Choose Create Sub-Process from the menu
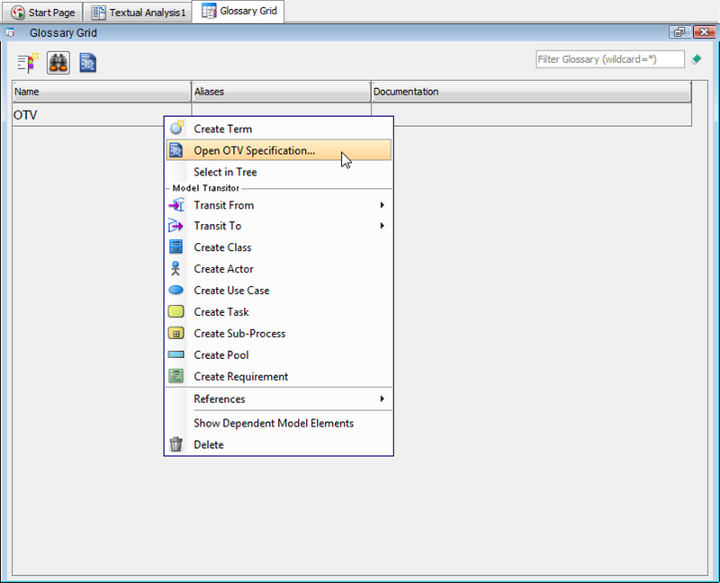This screenshot has width=720, height=583. [239, 333]
